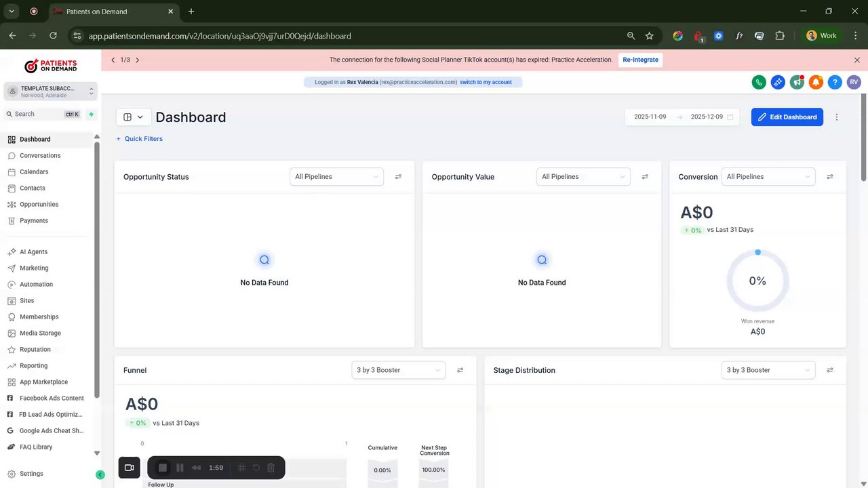The width and height of the screenshot is (868, 488).
Task: Expand the Funnel 3 by 3 Booster dropdown
Action: (399, 370)
